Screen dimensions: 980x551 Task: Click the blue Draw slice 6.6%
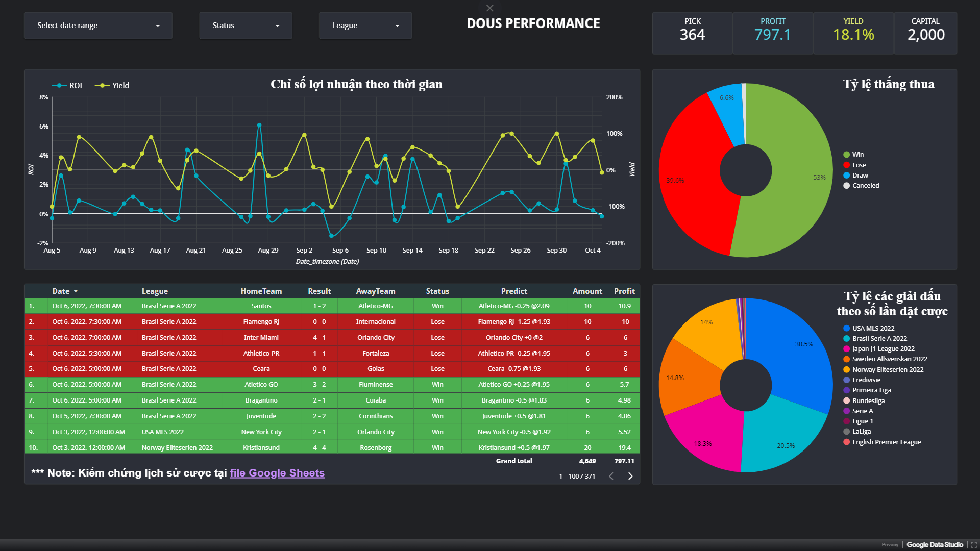coord(727,110)
